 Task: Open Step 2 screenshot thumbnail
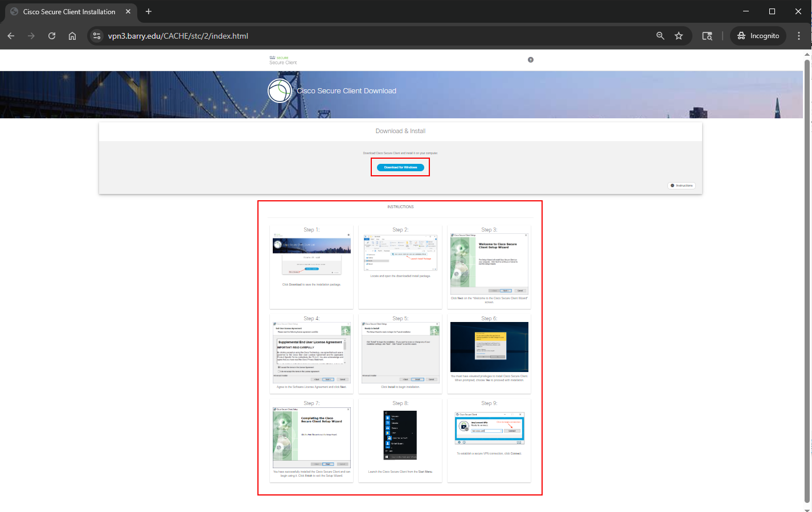[x=400, y=251]
